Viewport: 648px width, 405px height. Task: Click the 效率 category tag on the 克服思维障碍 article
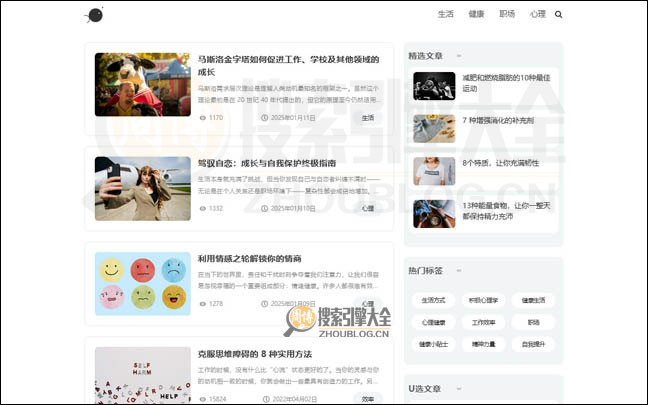[x=368, y=399]
